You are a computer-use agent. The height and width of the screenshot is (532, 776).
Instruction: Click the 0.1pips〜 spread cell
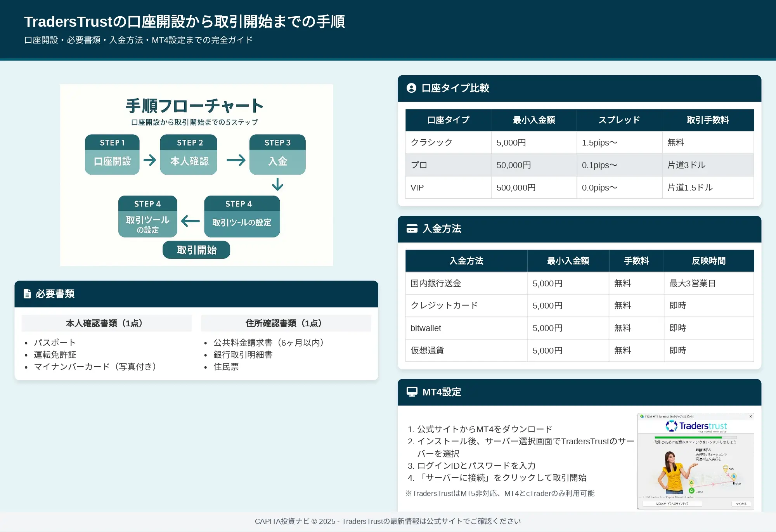pos(619,165)
